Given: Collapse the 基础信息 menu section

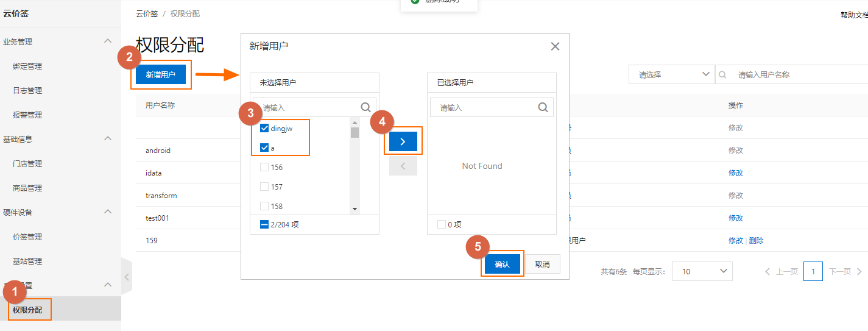Looking at the screenshot, I should coord(108,138).
